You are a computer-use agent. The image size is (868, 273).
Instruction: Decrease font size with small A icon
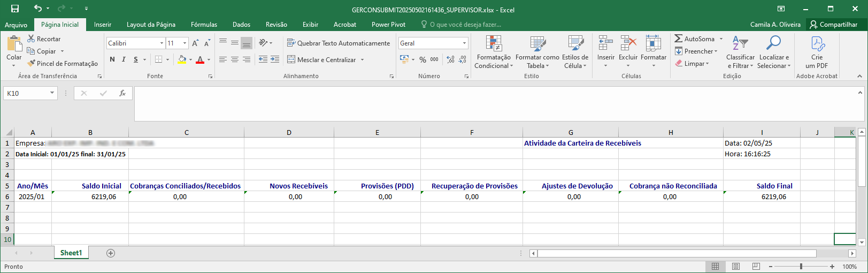(207, 43)
